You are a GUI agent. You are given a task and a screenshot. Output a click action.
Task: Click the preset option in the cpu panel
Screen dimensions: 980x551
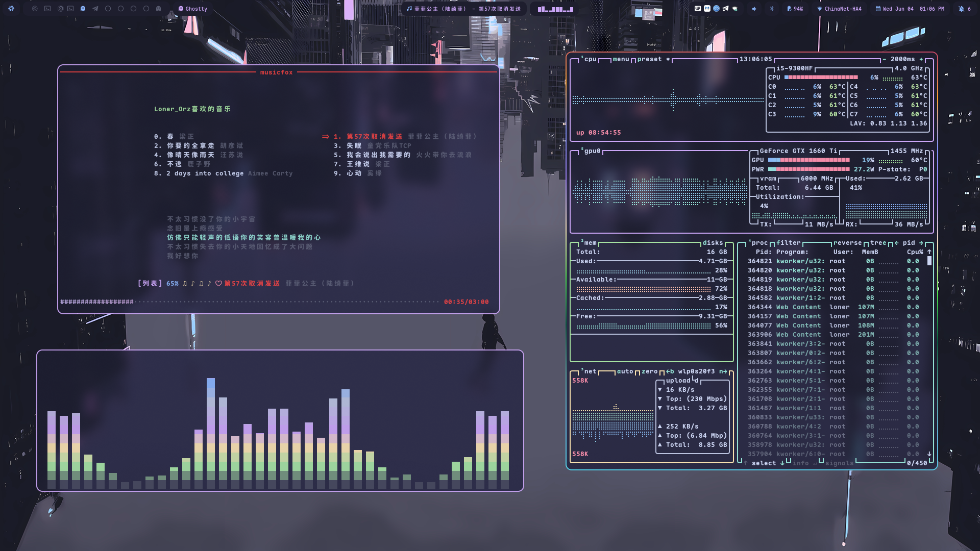[649, 59]
